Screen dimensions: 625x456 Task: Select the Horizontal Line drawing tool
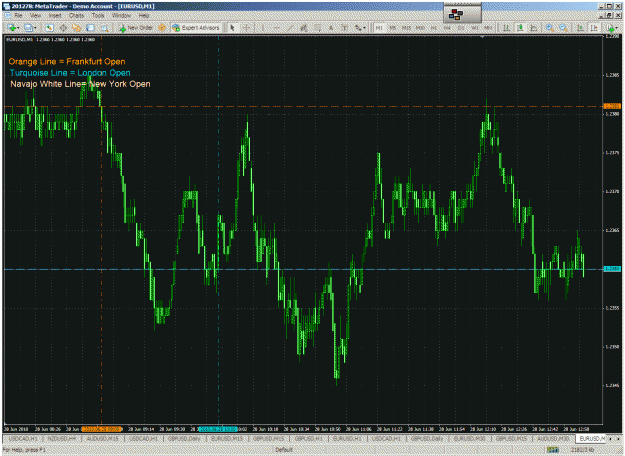pos(276,28)
